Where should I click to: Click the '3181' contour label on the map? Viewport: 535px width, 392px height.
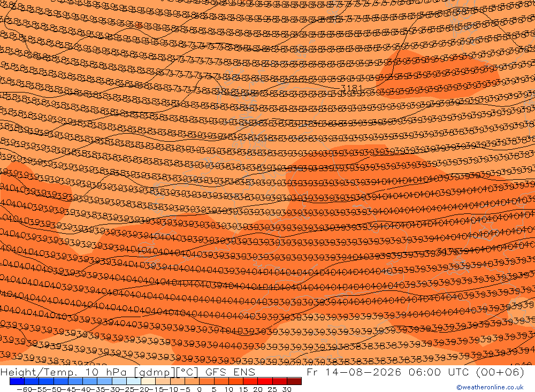351,88
